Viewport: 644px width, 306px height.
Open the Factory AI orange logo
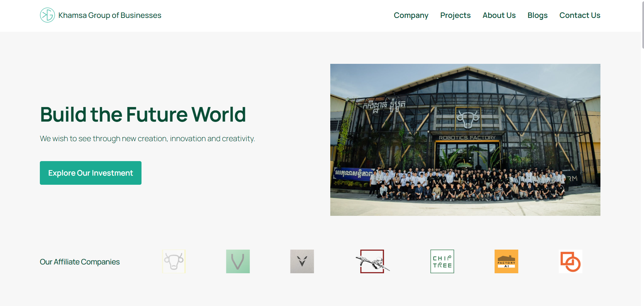click(507, 261)
